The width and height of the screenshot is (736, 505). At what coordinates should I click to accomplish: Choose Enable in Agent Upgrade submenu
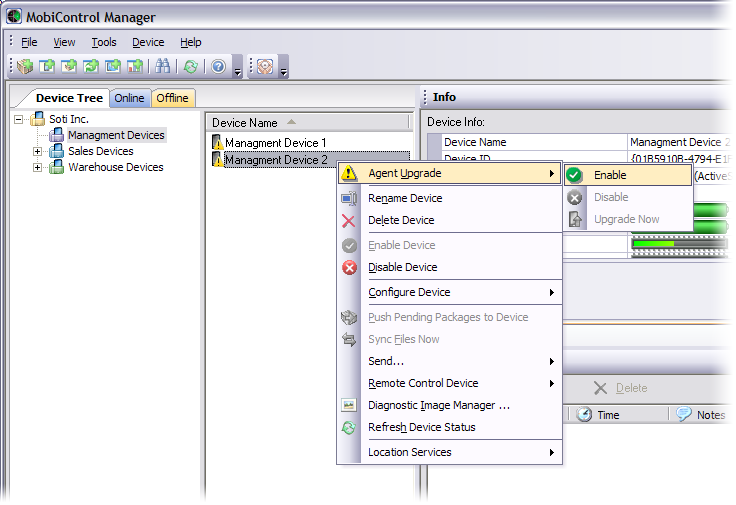pyautogui.click(x=628, y=175)
